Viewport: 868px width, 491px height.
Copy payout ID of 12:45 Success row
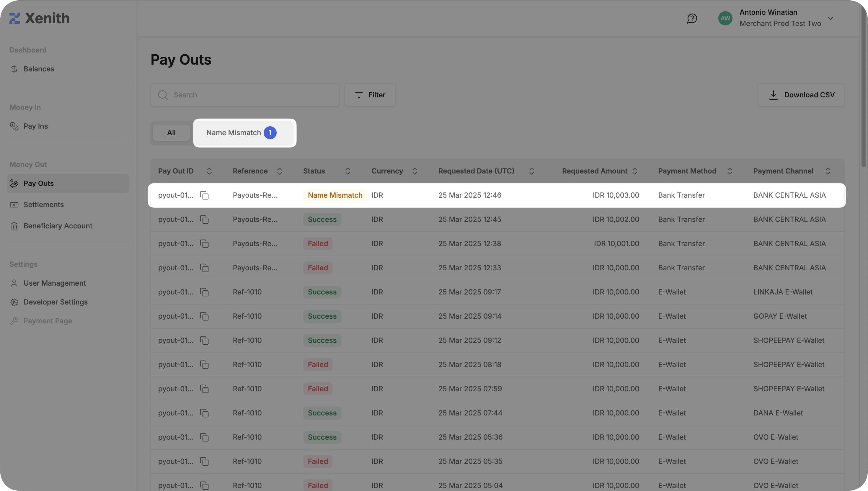(204, 220)
